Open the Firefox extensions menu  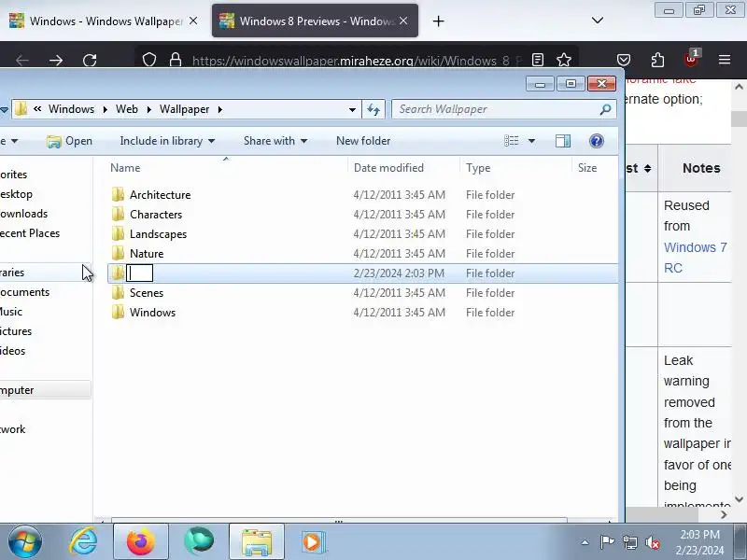657,60
